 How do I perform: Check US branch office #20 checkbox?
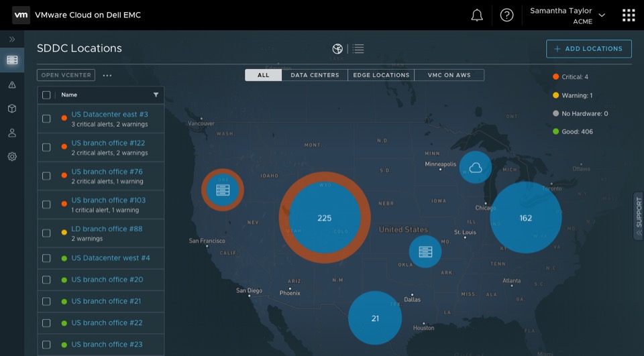click(46, 280)
